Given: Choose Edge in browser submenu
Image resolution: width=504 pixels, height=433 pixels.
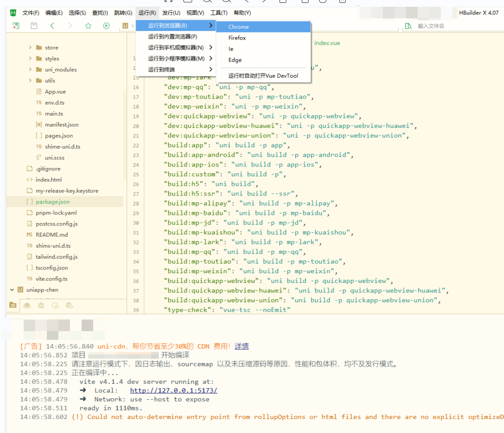Looking at the screenshot, I should coord(263,60).
